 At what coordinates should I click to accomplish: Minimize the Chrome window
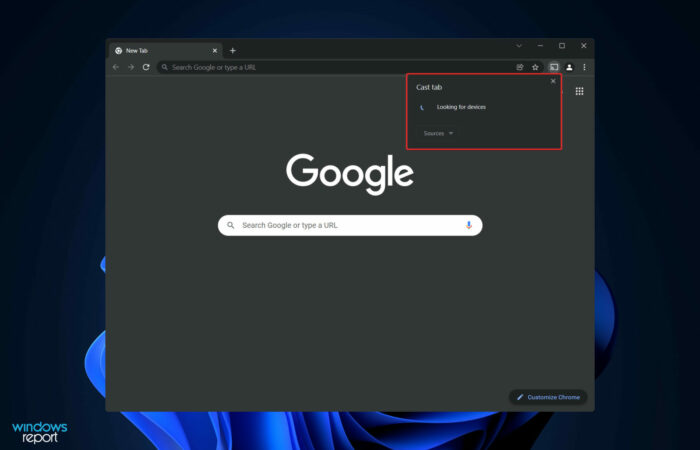[541, 46]
